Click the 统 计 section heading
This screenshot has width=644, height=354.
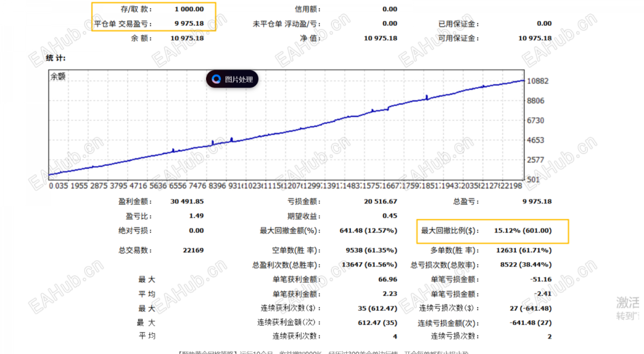point(56,57)
